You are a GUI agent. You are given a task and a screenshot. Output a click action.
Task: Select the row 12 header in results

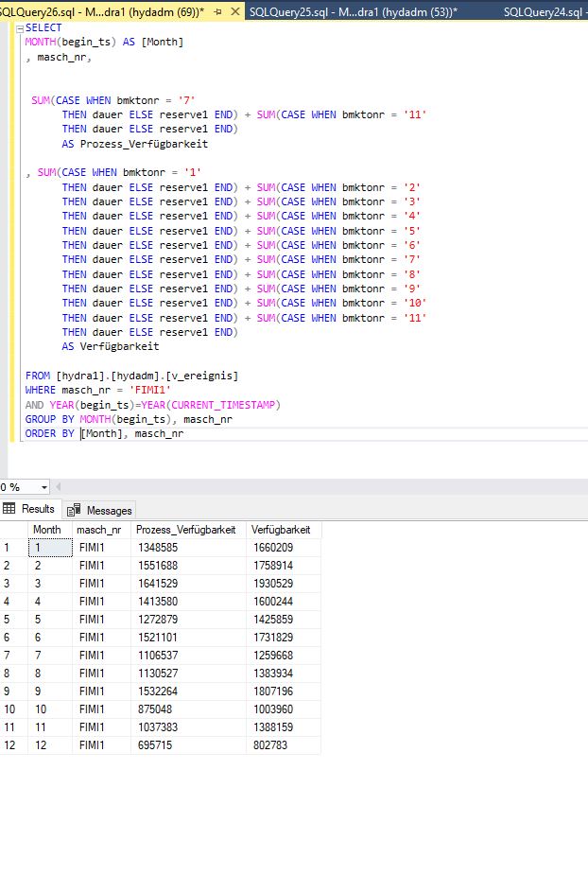pyautogui.click(x=13, y=745)
